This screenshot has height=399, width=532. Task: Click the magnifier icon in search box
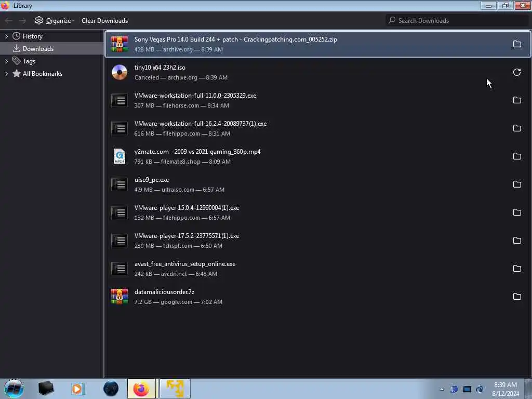392,20
